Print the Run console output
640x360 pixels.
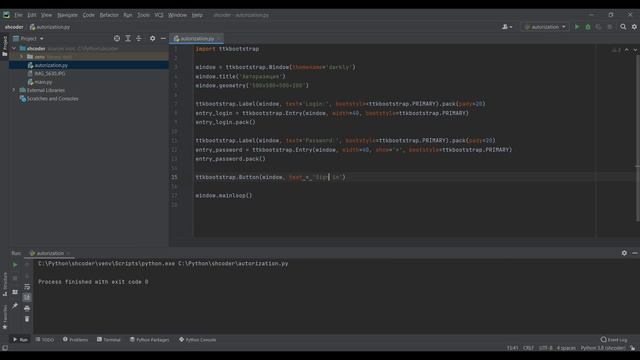pos(27,308)
